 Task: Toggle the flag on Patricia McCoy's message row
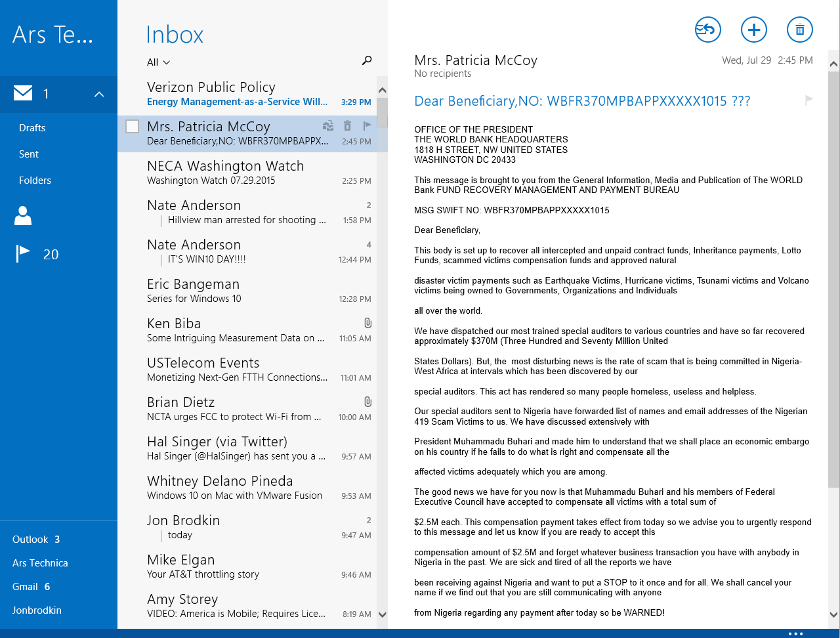click(367, 125)
